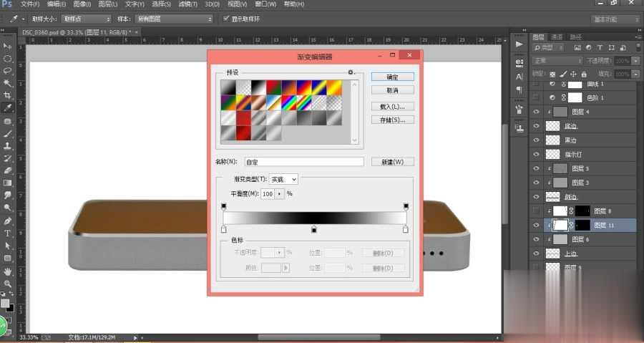The image size is (644, 343).
Task: Click the 载入(L)... button
Action: tap(392, 106)
